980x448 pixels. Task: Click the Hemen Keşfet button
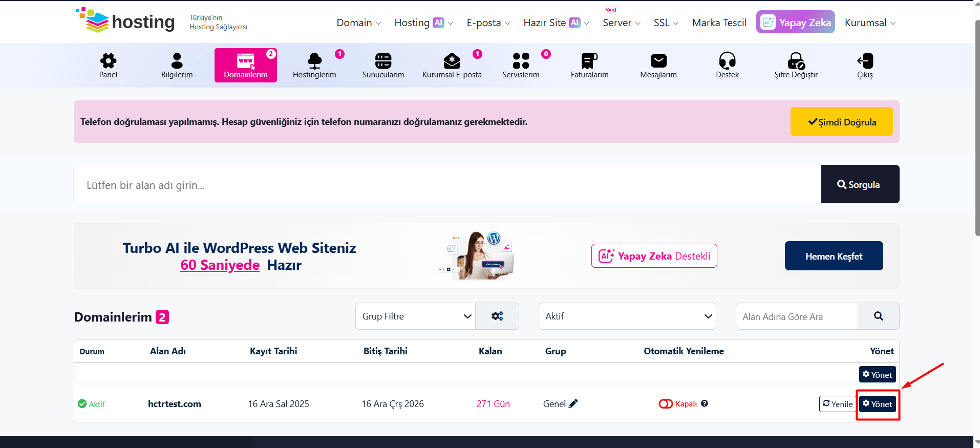pos(834,256)
